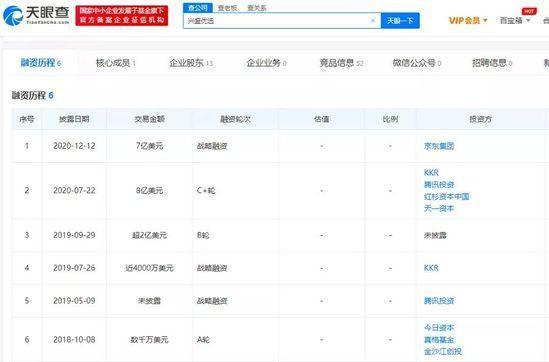
Task: Click the amount cell 近4000万美元
Action: point(150,268)
